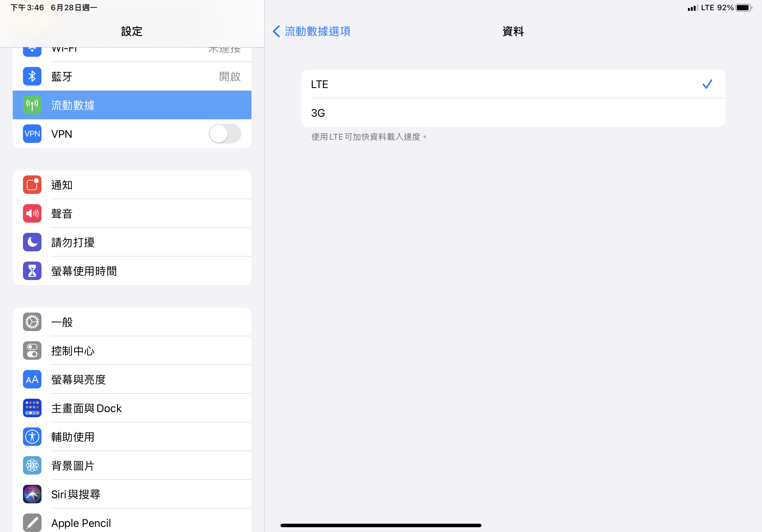The height and width of the screenshot is (532, 762).
Task: Choose the 3G data option
Action: (x=513, y=113)
